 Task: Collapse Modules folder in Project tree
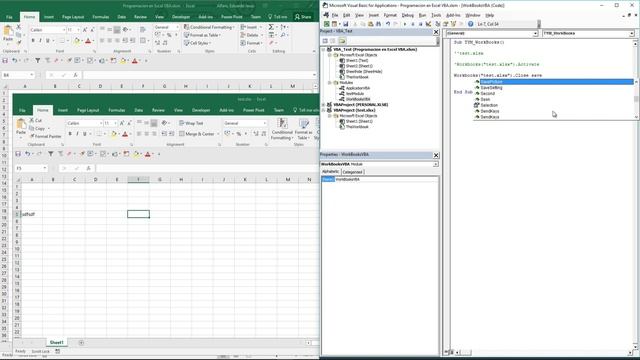click(x=330, y=82)
